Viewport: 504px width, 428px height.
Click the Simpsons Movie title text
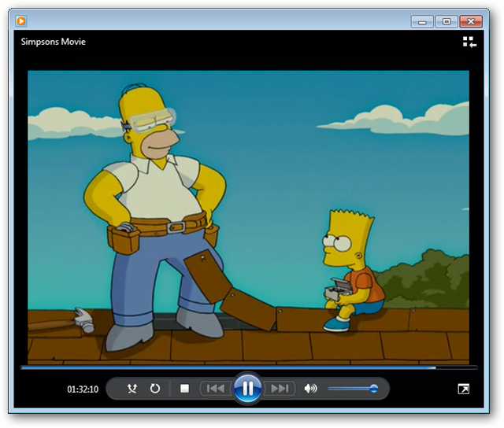54,42
